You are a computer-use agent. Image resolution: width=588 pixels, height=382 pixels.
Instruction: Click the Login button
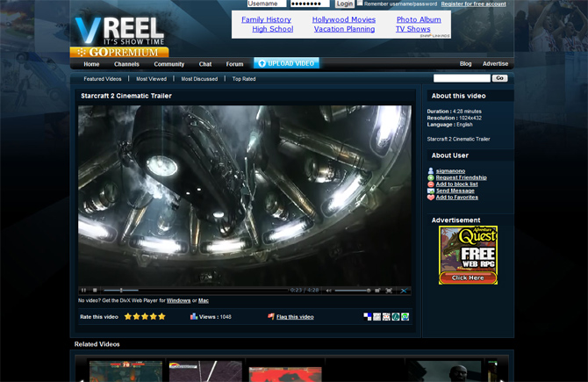pos(344,4)
